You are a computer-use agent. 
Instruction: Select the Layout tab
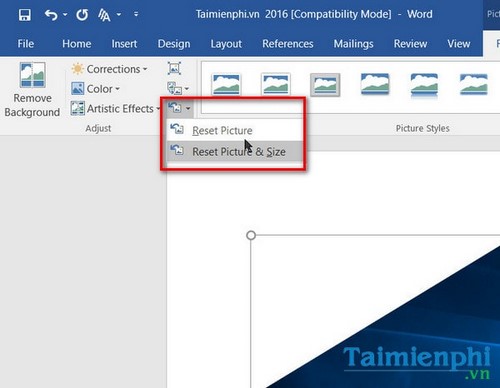pos(226,44)
